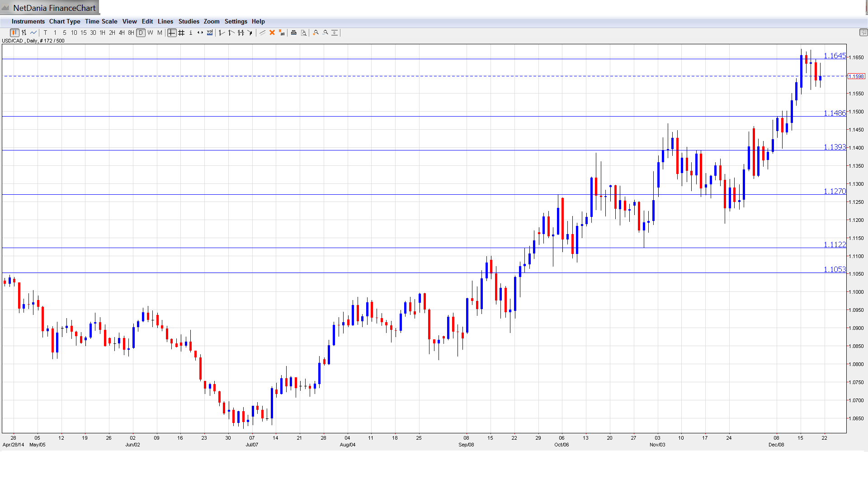The height and width of the screenshot is (488, 868).
Task: Click the print chart icon
Action: [294, 33]
